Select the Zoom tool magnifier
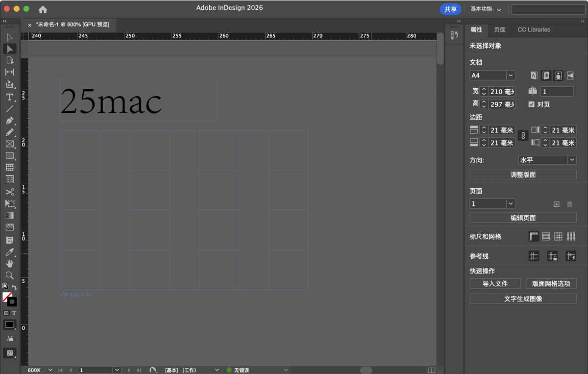This screenshot has width=588, height=374. (x=9, y=275)
